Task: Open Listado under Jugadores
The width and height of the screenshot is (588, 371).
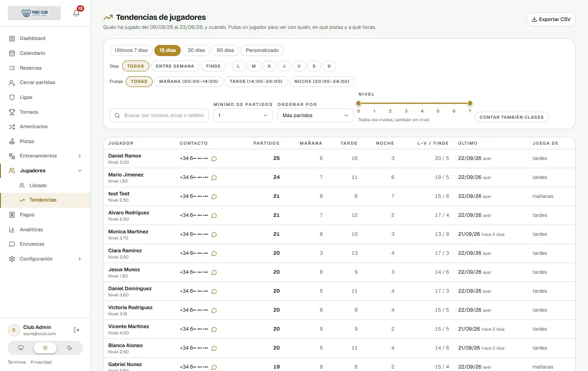Action: point(45,185)
